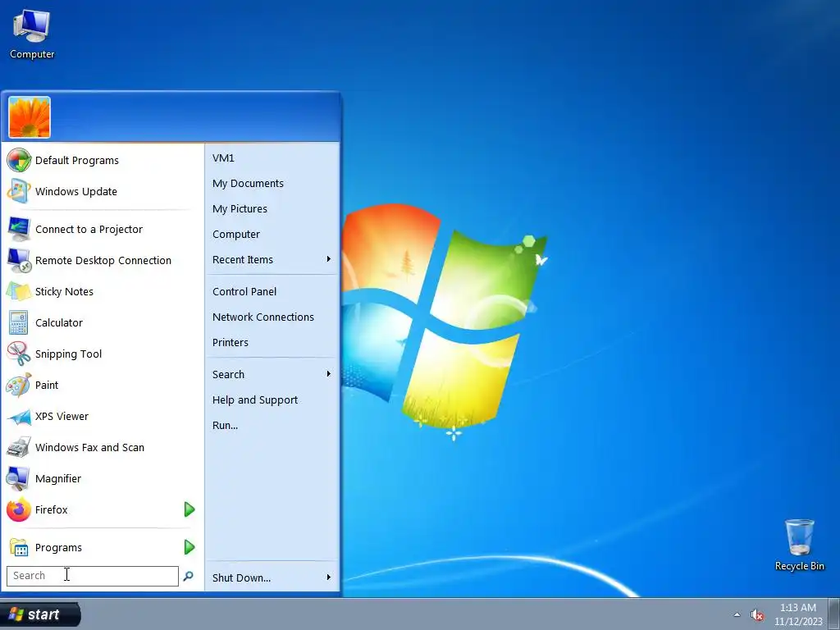The width and height of the screenshot is (840, 630).
Task: Click inside the Search input box
Action: (x=92, y=576)
